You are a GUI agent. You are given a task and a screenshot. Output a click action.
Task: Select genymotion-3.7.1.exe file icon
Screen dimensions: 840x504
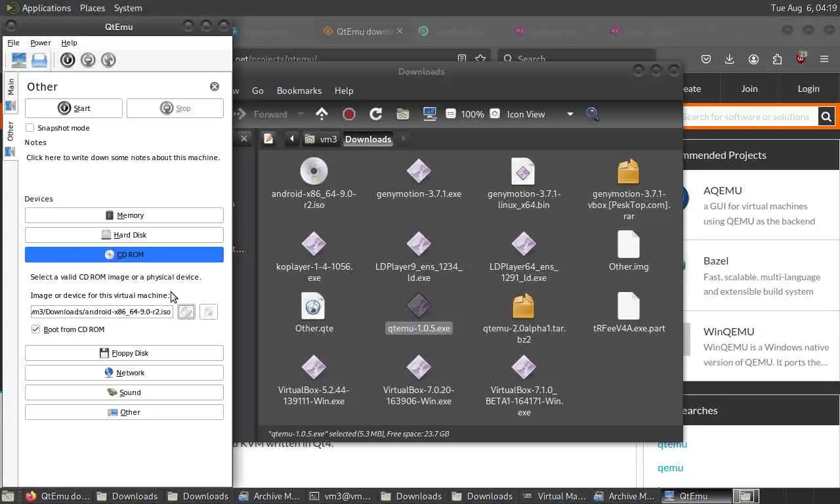point(419,178)
